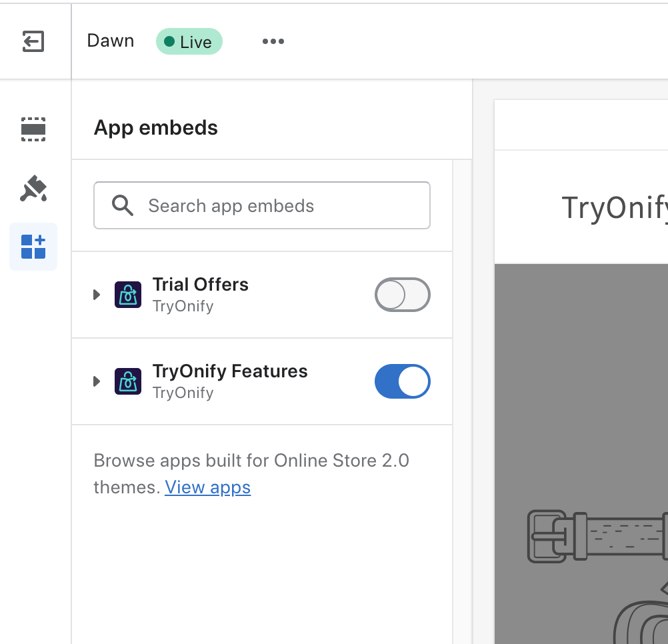This screenshot has width=668, height=644.
Task: Click the Dawn theme name
Action: 111,41
